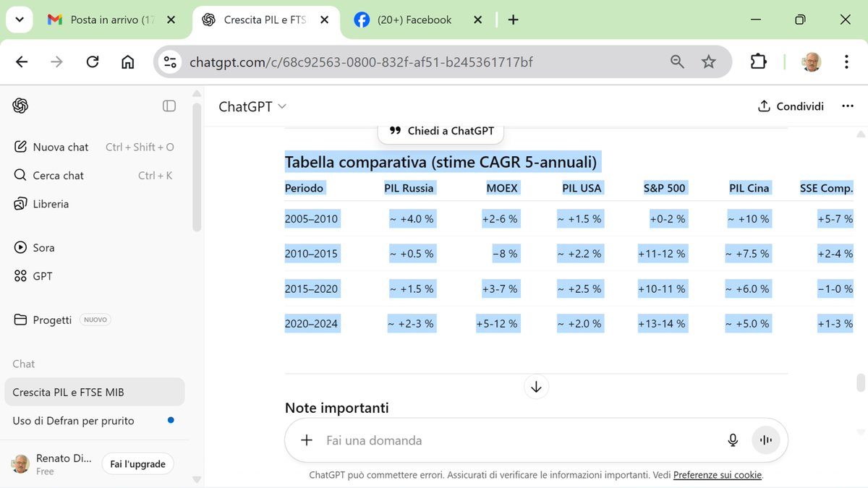This screenshot has height=488, width=868.
Task: Open the tab search dropdown arrow
Action: coord(19,20)
